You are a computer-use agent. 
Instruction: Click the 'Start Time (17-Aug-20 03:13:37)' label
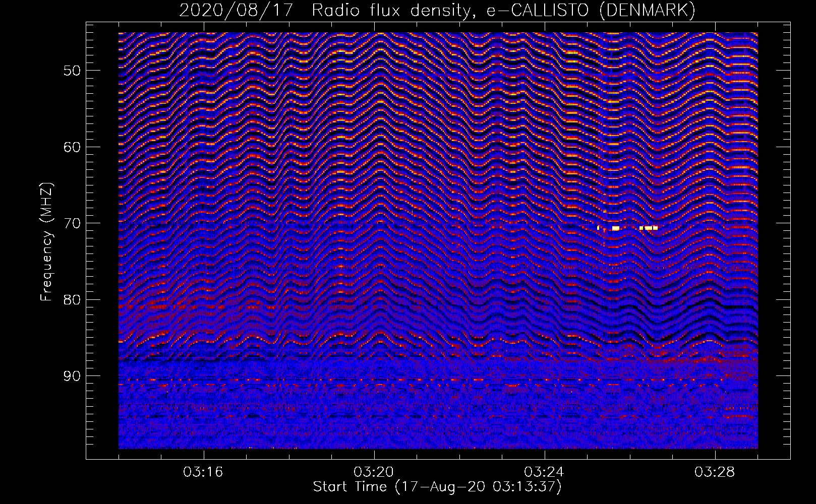[437, 487]
